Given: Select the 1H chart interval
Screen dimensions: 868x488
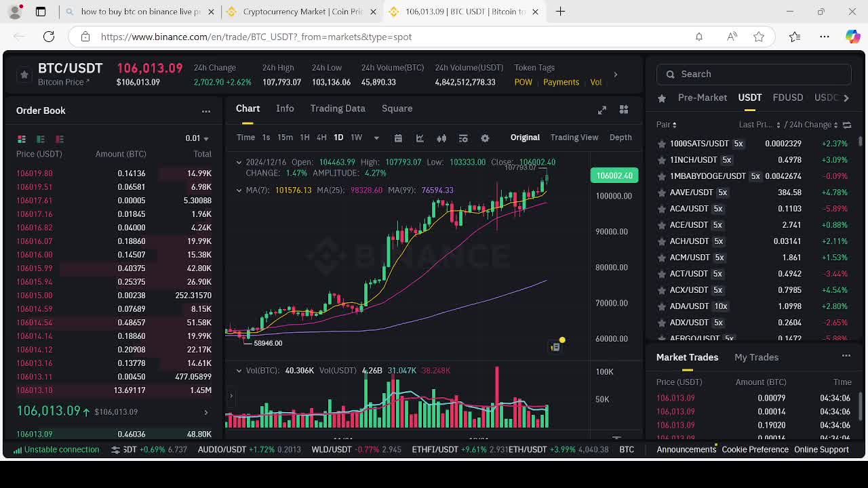Looking at the screenshot, I should pyautogui.click(x=304, y=138).
